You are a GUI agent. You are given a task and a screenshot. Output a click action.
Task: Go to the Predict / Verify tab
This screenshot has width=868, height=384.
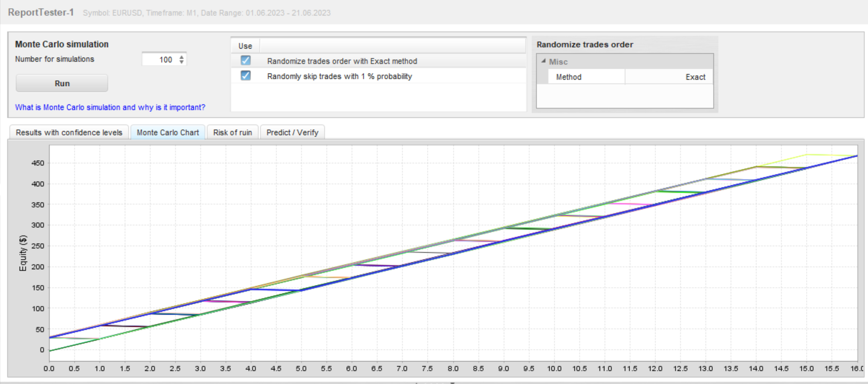tap(293, 132)
